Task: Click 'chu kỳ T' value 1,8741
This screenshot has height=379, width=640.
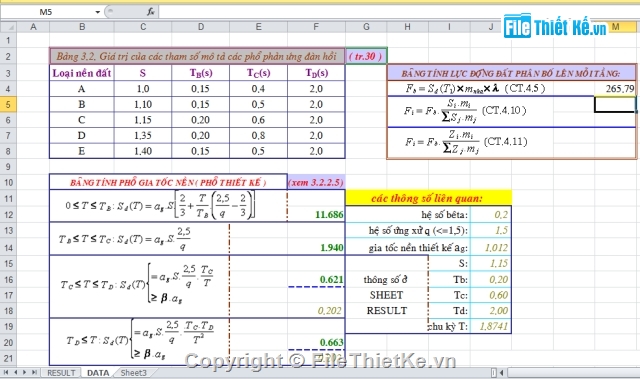Action: [x=491, y=326]
